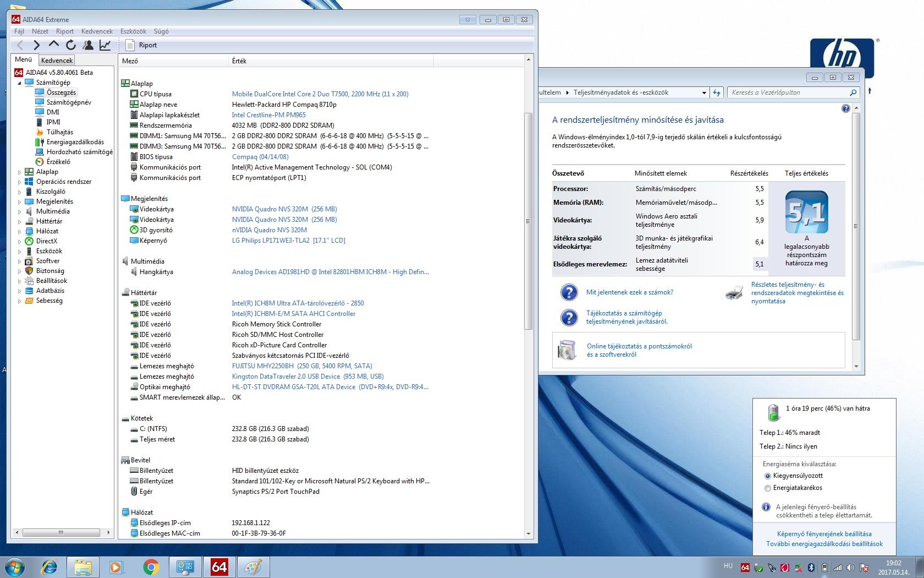Click the Eszközök tree icon
Screen dimensions: 924x578
point(29,251)
